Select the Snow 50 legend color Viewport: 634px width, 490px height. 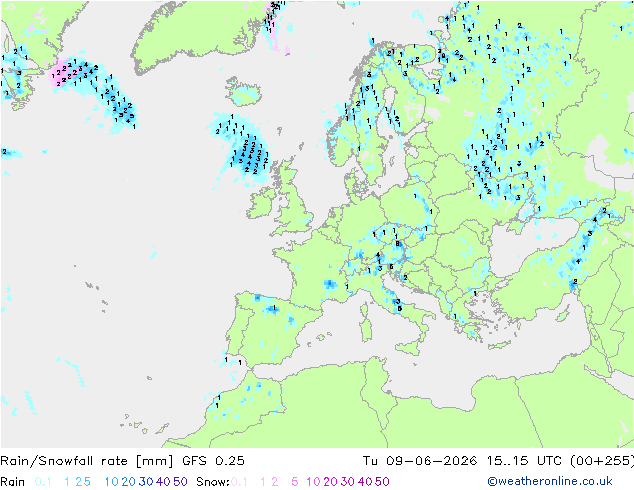tap(382, 482)
